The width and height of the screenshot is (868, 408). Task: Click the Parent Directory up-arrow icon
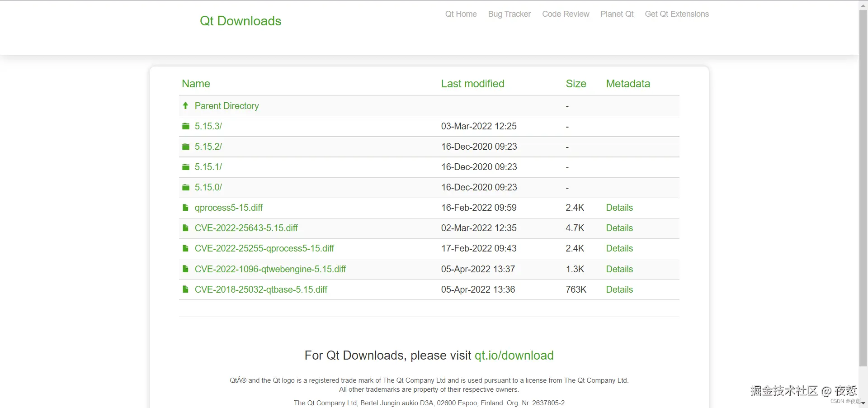coord(185,105)
